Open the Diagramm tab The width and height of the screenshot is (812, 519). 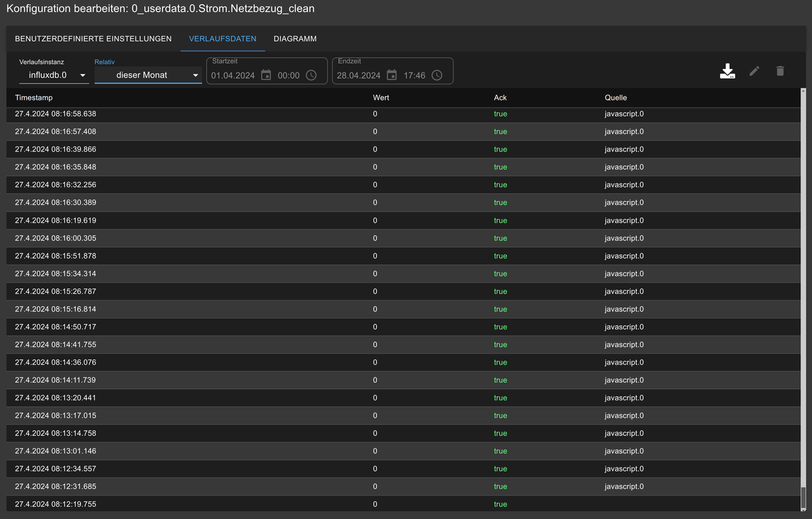click(x=295, y=39)
